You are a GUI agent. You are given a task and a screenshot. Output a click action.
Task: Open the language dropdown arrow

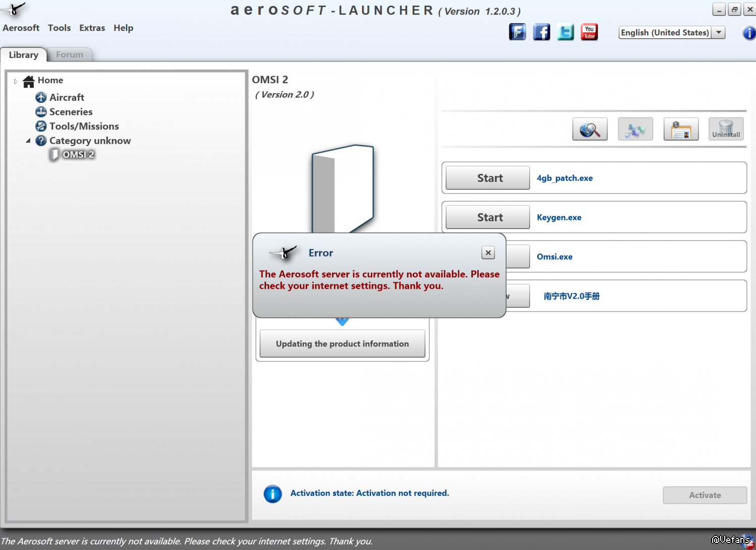pyautogui.click(x=719, y=33)
